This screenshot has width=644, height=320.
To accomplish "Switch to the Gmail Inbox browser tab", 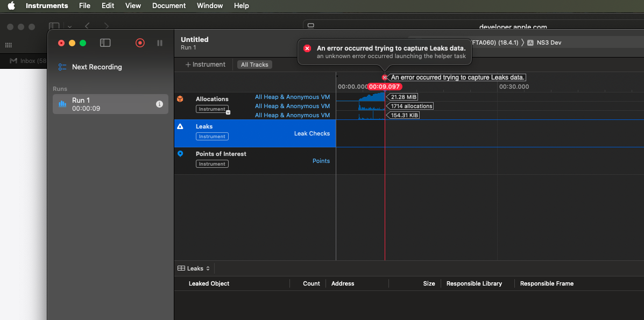I will pyautogui.click(x=29, y=61).
